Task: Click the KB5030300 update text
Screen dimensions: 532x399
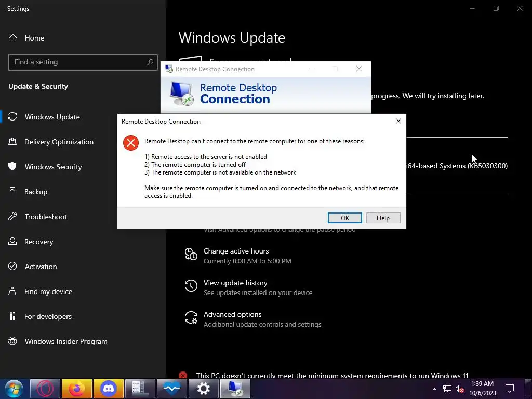Action: point(457,166)
